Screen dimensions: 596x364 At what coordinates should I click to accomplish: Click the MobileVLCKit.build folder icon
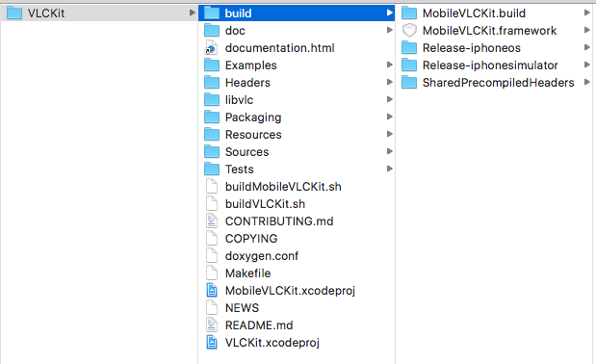tap(409, 13)
